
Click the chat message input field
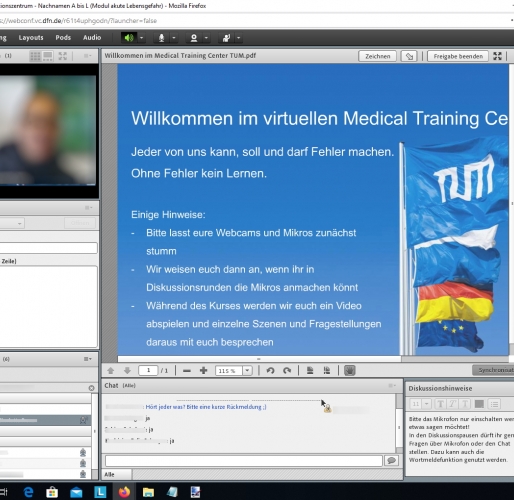[244, 461]
